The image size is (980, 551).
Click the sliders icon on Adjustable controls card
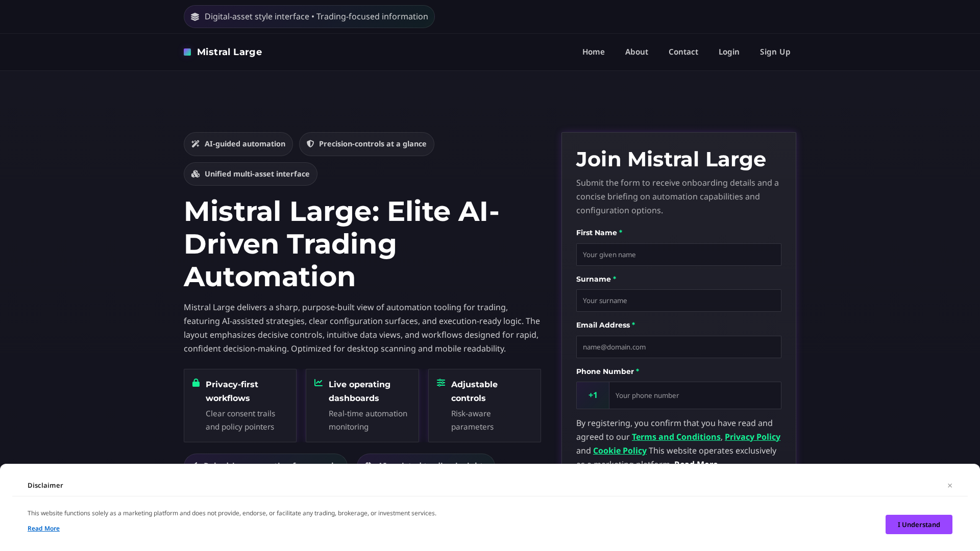(x=440, y=383)
